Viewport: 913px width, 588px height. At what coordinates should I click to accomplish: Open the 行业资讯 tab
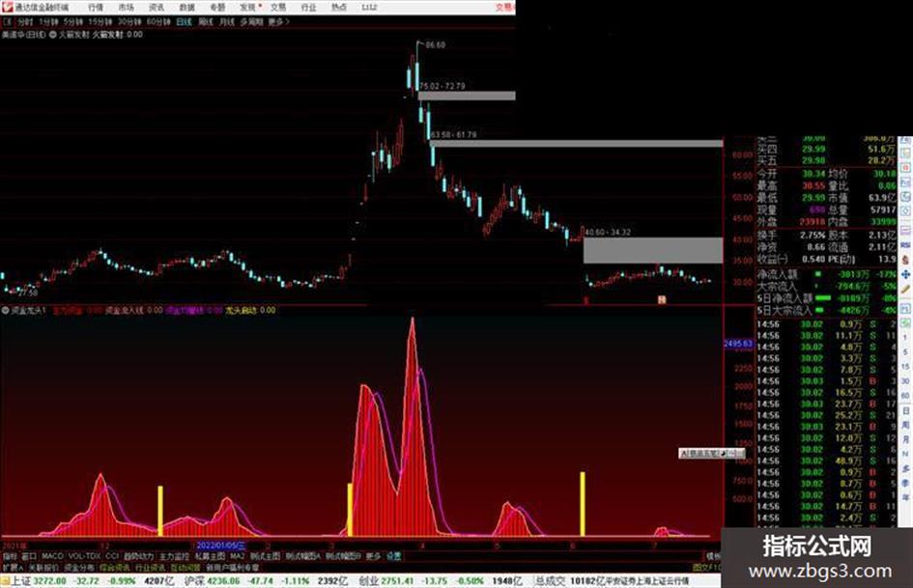(x=150, y=567)
